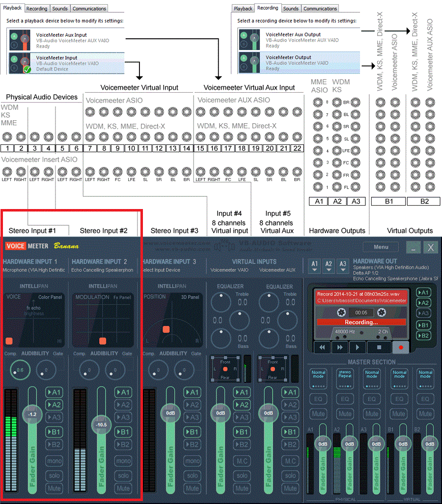Open the A2 hardware out device dropdown
The image size is (442, 504).
(329, 265)
